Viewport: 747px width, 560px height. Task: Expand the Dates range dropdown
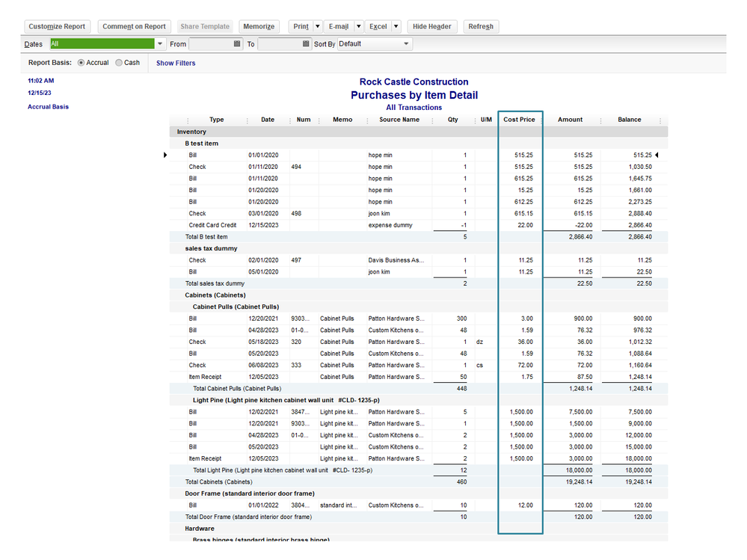click(160, 44)
